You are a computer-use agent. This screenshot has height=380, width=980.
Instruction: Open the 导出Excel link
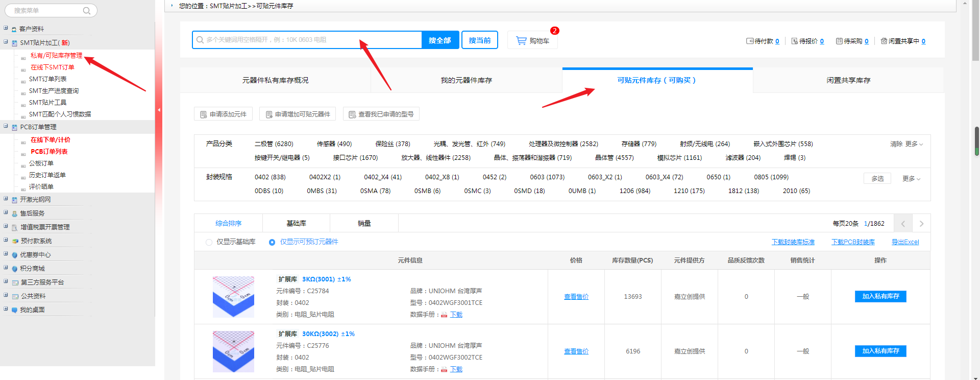pos(905,242)
